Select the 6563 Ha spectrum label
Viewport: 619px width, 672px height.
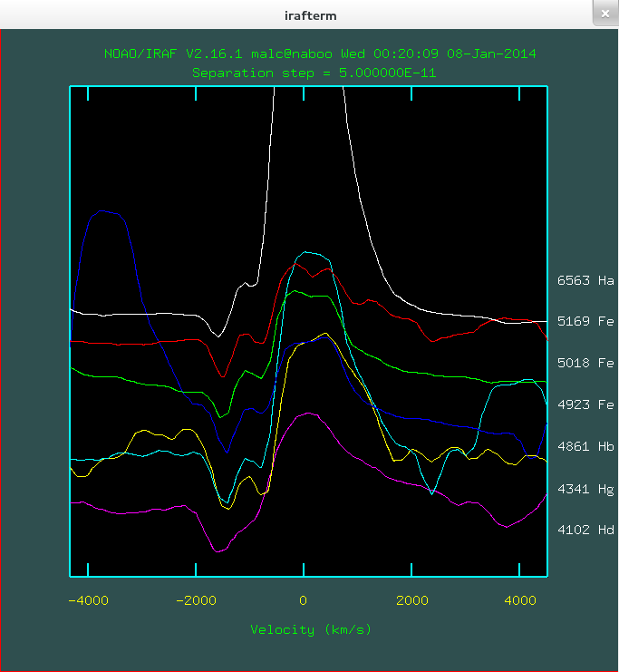point(585,281)
